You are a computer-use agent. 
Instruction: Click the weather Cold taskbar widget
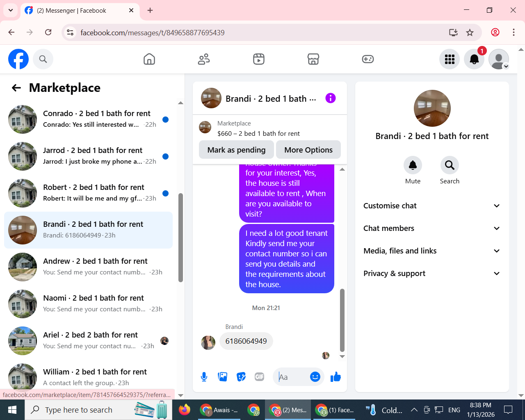(x=384, y=410)
